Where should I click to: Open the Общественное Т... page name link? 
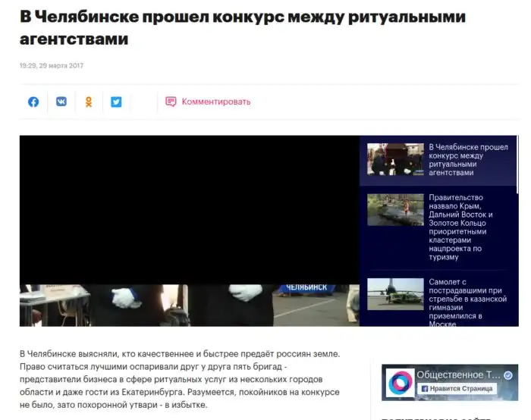tap(459, 375)
